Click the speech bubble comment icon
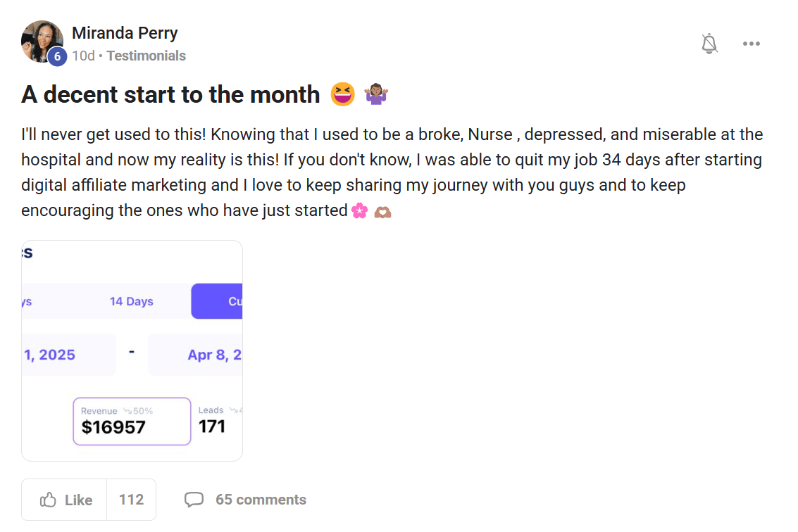 point(194,500)
